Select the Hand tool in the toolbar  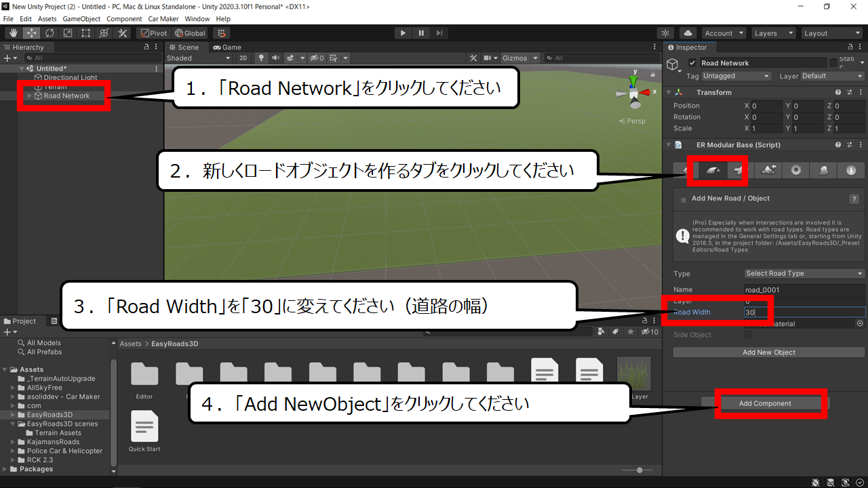(14, 33)
